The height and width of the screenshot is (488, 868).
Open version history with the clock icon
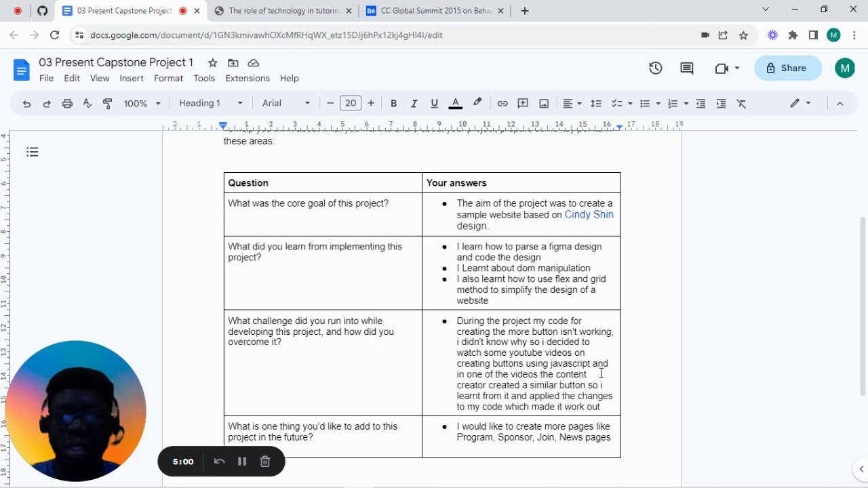[655, 68]
